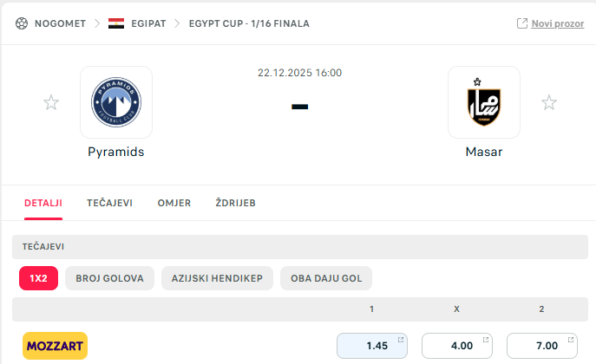Click the Mozzart bookmaker logo
The width and height of the screenshot is (596, 364).
(x=55, y=346)
